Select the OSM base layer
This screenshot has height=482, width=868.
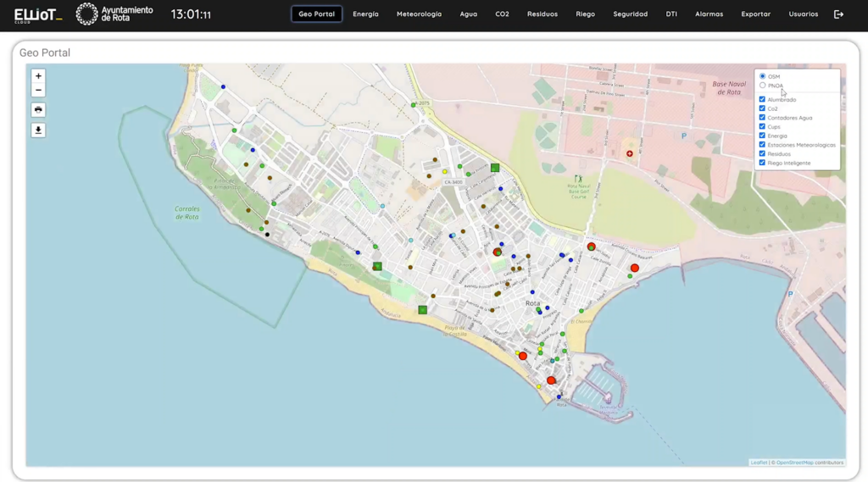point(763,76)
